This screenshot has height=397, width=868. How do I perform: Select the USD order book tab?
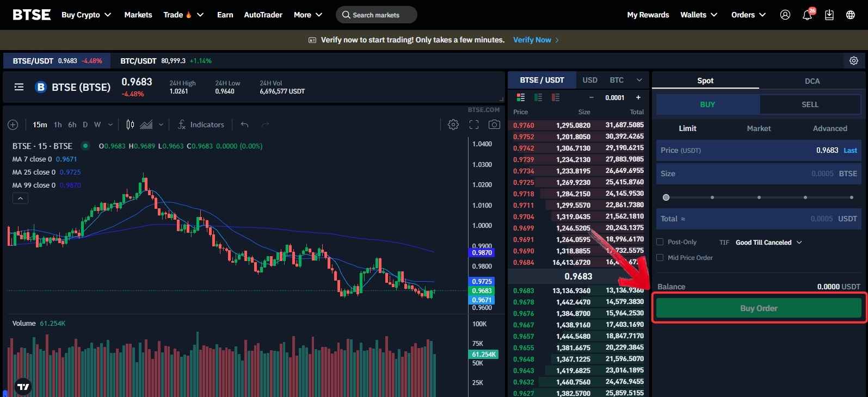590,80
